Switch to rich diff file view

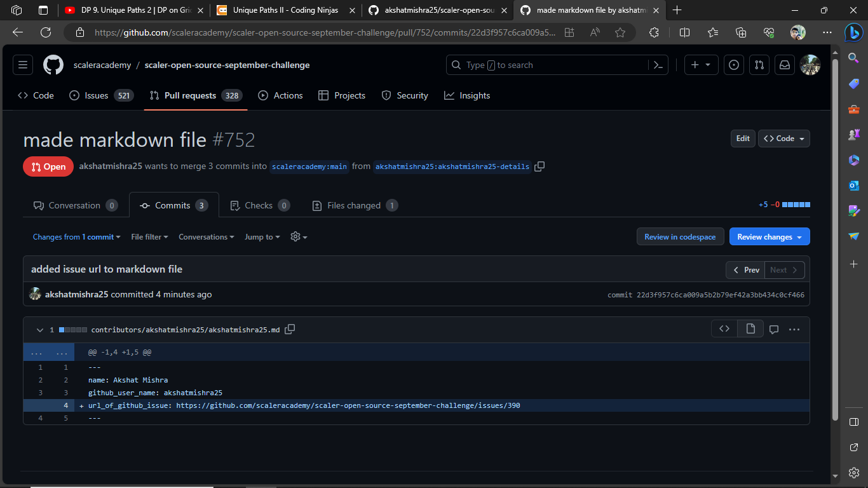(750, 329)
